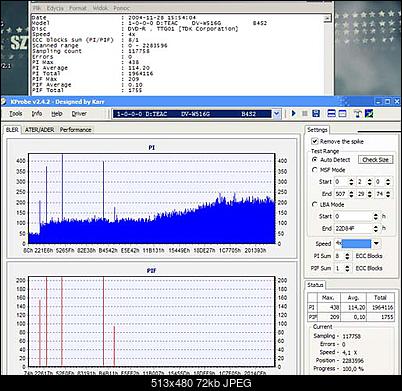
Task: Click the T-shaped toolbar icon
Action: click(x=357, y=114)
